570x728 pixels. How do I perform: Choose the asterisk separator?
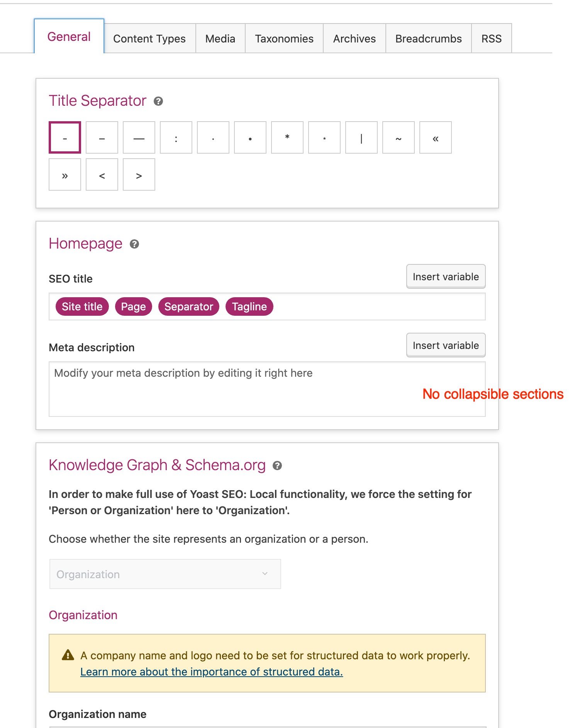pyautogui.click(x=287, y=137)
